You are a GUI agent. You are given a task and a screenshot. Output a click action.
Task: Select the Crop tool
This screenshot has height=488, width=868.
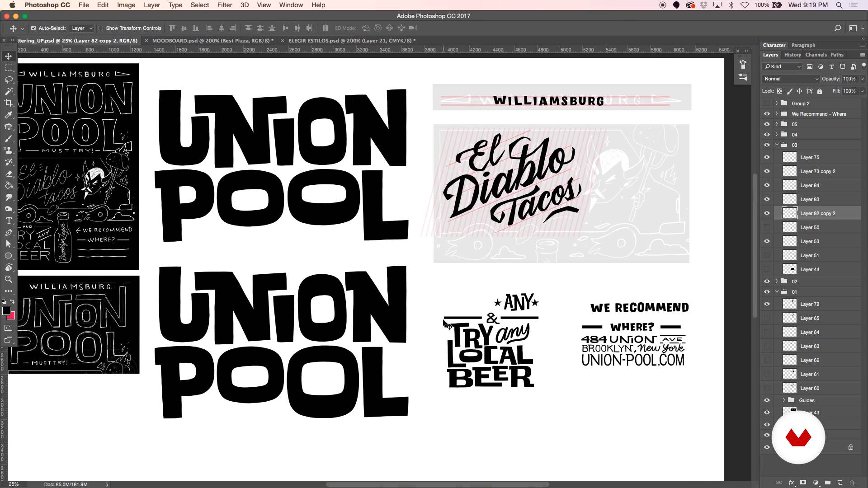pos(9,103)
